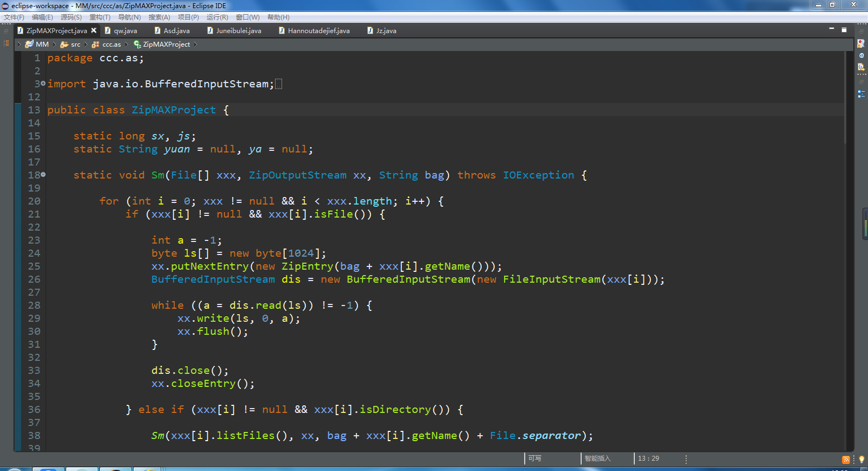
Task: Close the ZipMAXProject.java editor tab
Action: click(94, 30)
